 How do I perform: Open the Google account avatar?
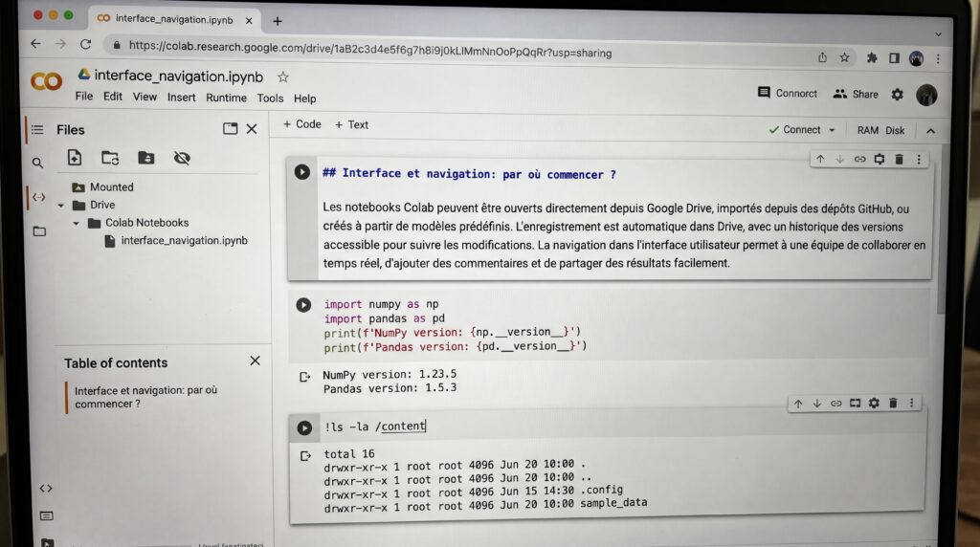tap(926, 95)
